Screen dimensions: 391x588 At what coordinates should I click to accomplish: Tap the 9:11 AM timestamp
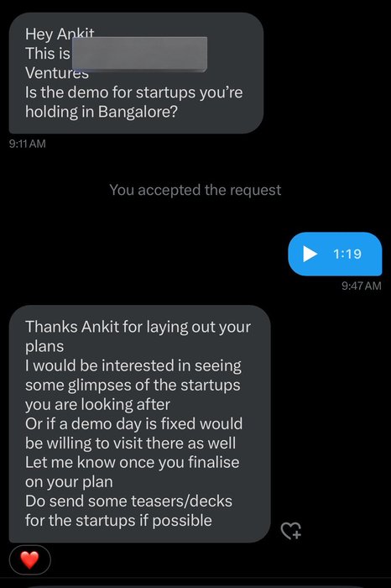(28, 144)
